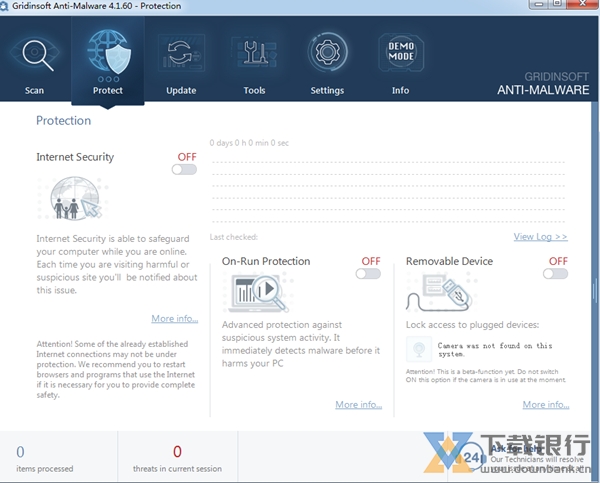The height and width of the screenshot is (483, 600).
Task: Click the 'Camera was not found' message
Action: [495, 349]
